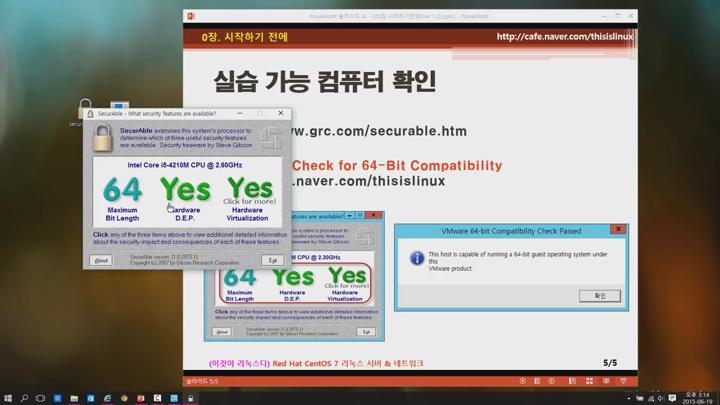
Task: Click the '0장. 시작하기 전에' chapter heading
Action: coord(244,37)
